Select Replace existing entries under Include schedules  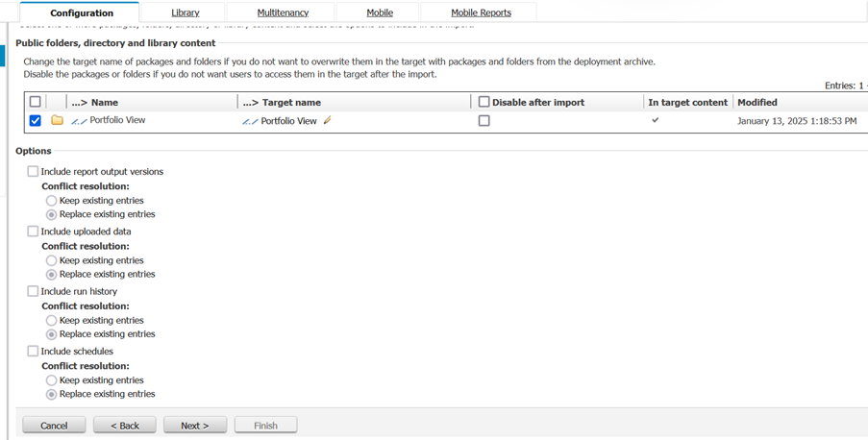point(52,394)
